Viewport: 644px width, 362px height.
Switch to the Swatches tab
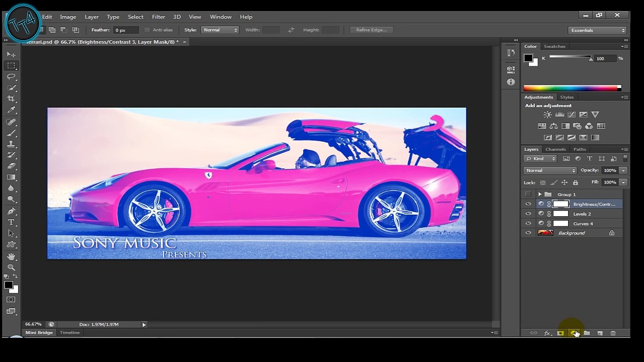(554, 46)
